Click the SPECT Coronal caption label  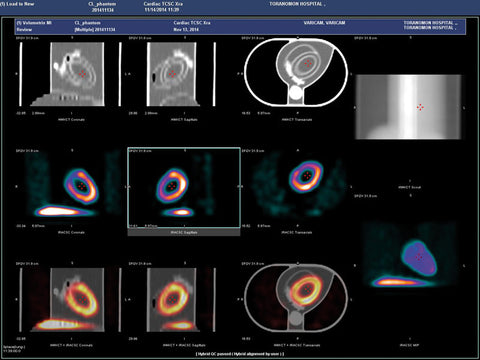pos(71,232)
